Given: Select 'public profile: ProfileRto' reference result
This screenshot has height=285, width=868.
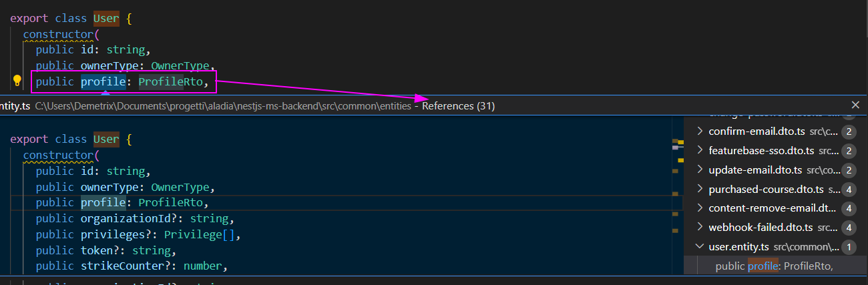Looking at the screenshot, I should pos(774,266).
